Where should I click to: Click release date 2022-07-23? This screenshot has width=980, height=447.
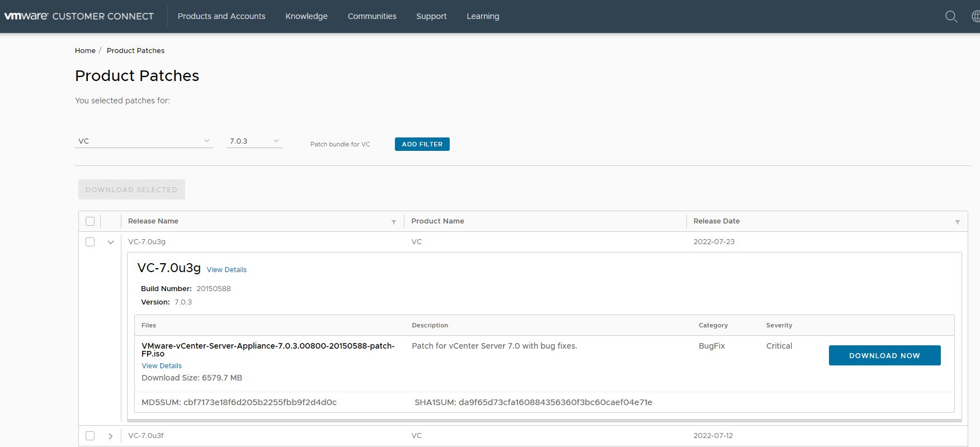tap(714, 242)
